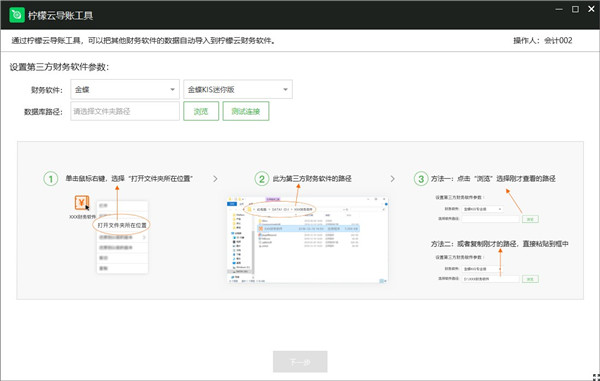600x381 pixels.
Task: Click the 柠檬云 app logo icon
Action: click(17, 15)
